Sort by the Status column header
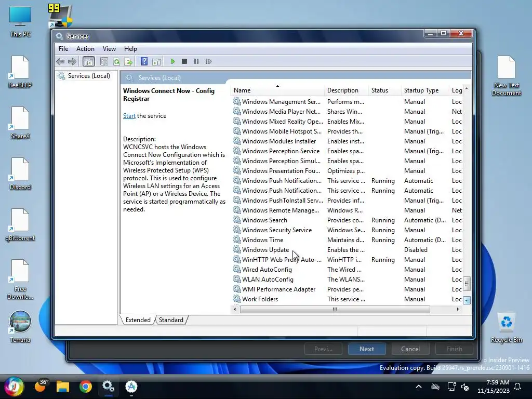 [x=385, y=90]
